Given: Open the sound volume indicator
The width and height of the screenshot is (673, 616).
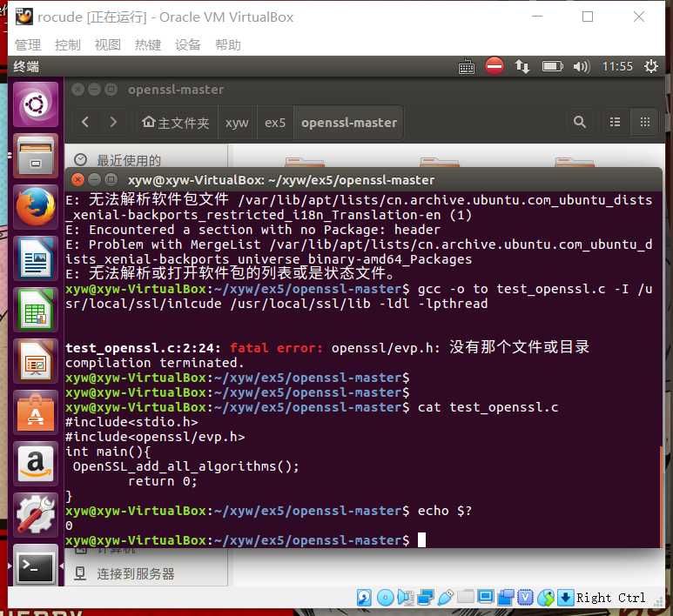Looking at the screenshot, I should pos(582,67).
